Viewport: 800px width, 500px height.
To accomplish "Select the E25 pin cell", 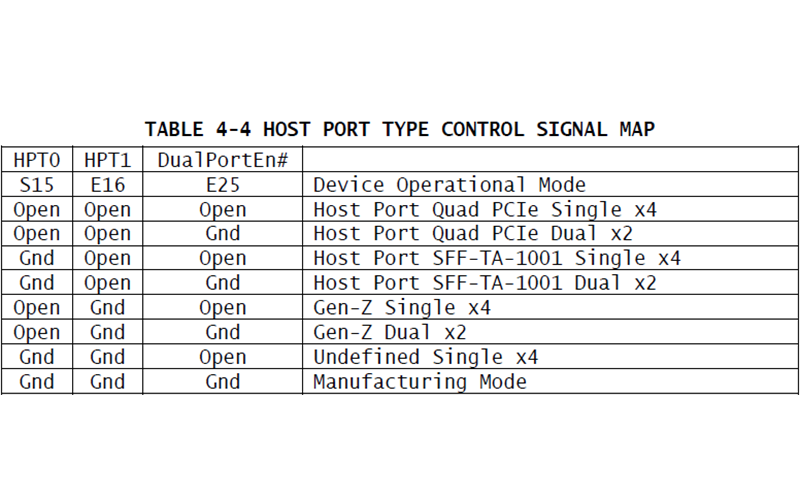I will [222, 184].
